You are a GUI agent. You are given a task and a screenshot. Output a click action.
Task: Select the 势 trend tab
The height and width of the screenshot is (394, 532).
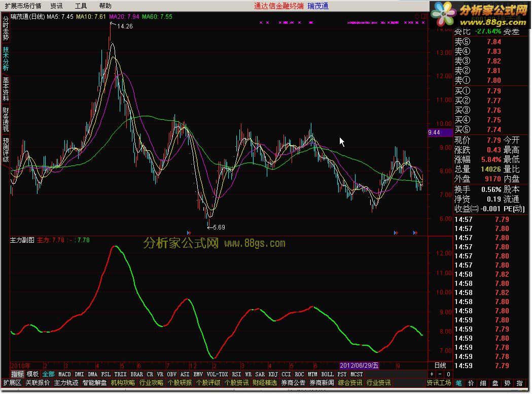(507, 383)
